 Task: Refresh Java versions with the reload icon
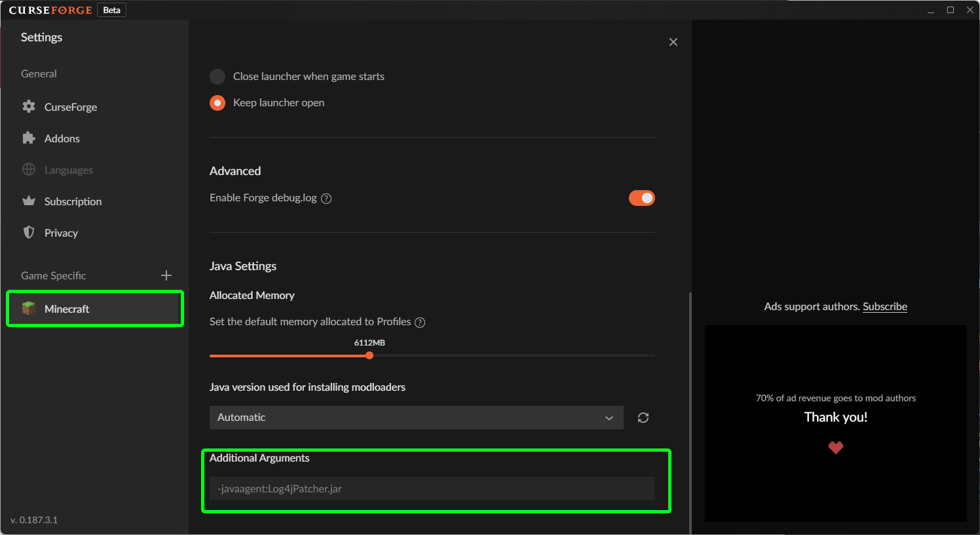point(643,418)
